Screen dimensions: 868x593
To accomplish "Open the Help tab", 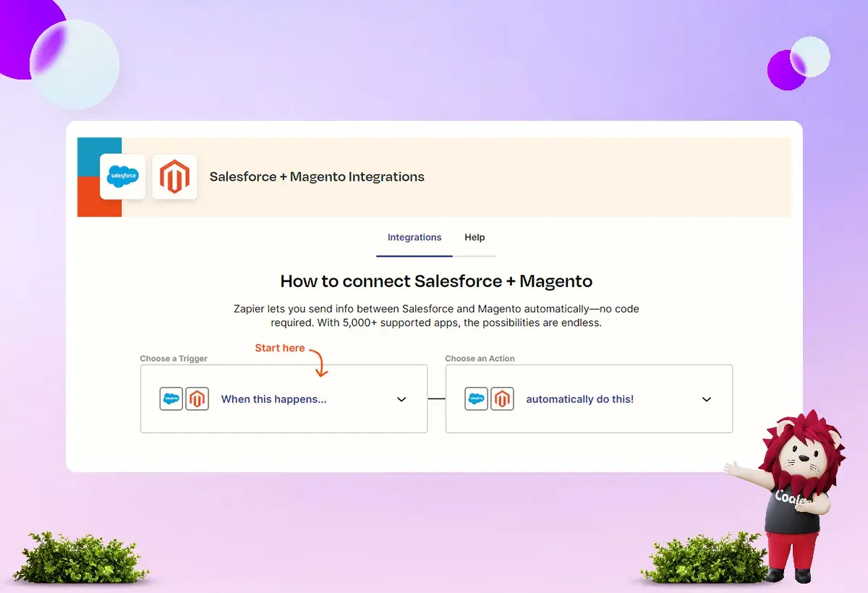I will pyautogui.click(x=475, y=237).
